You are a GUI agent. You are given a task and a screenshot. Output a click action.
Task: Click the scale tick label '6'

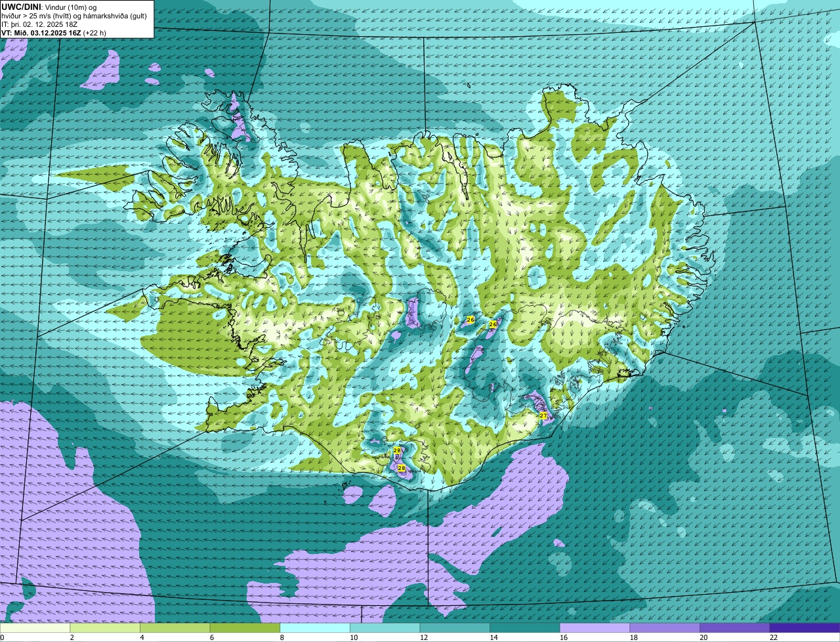tap(212, 637)
